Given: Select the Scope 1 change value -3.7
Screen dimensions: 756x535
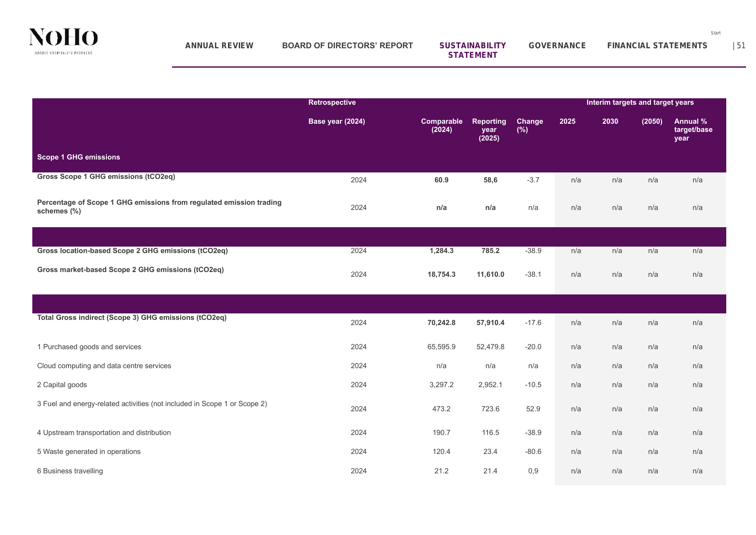Looking at the screenshot, I should [533, 180].
